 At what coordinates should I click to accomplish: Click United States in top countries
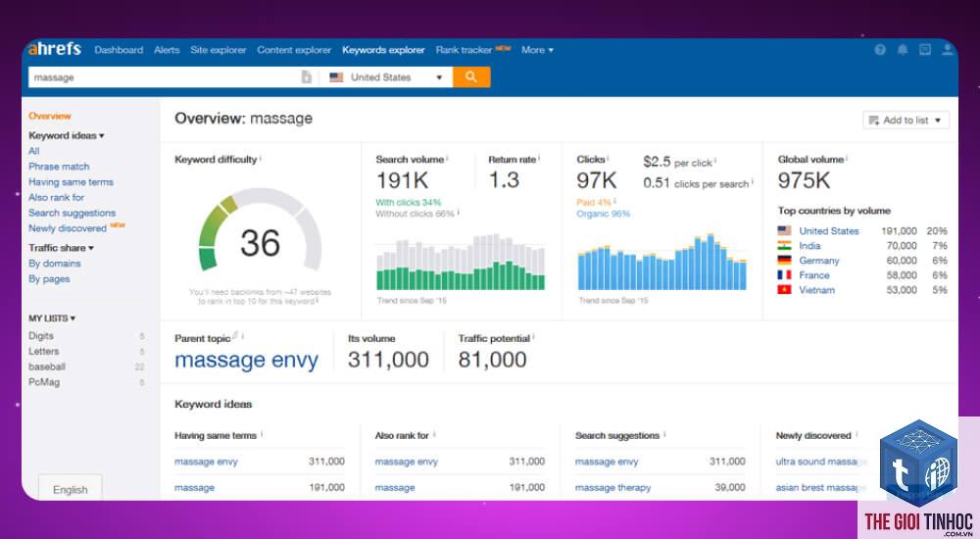point(829,230)
